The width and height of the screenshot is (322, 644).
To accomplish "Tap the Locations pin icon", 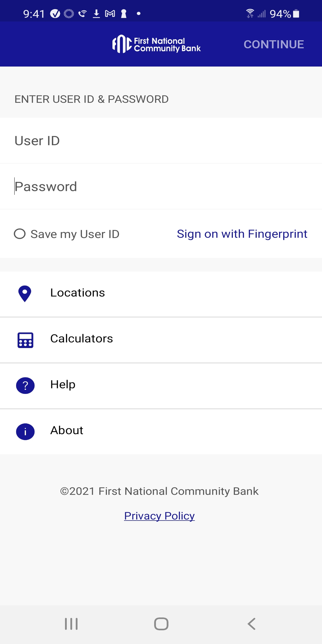I will coord(25,294).
